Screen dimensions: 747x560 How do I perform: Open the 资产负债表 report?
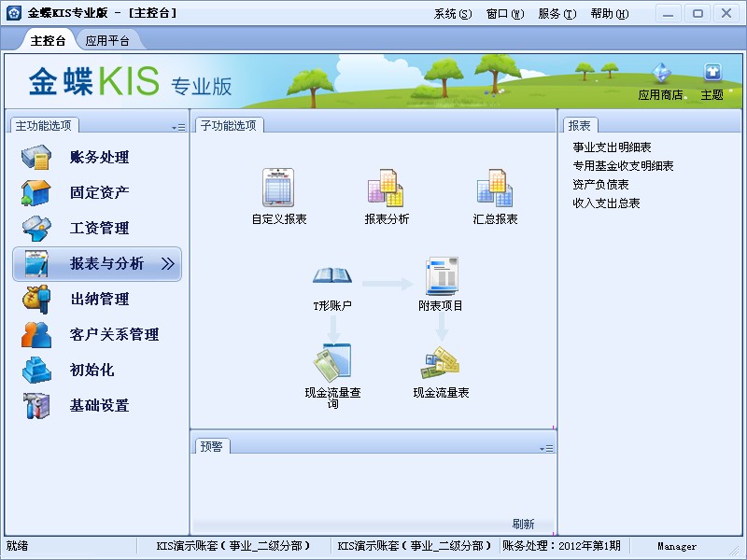(x=600, y=184)
